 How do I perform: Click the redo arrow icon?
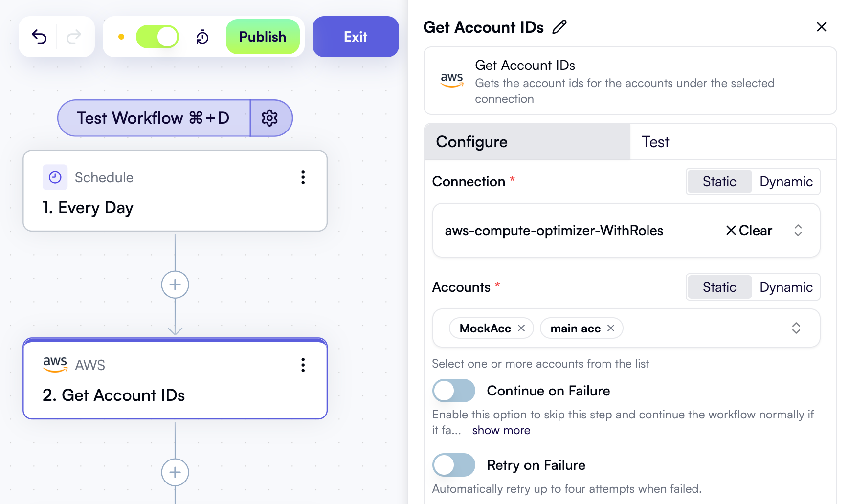coord(74,37)
